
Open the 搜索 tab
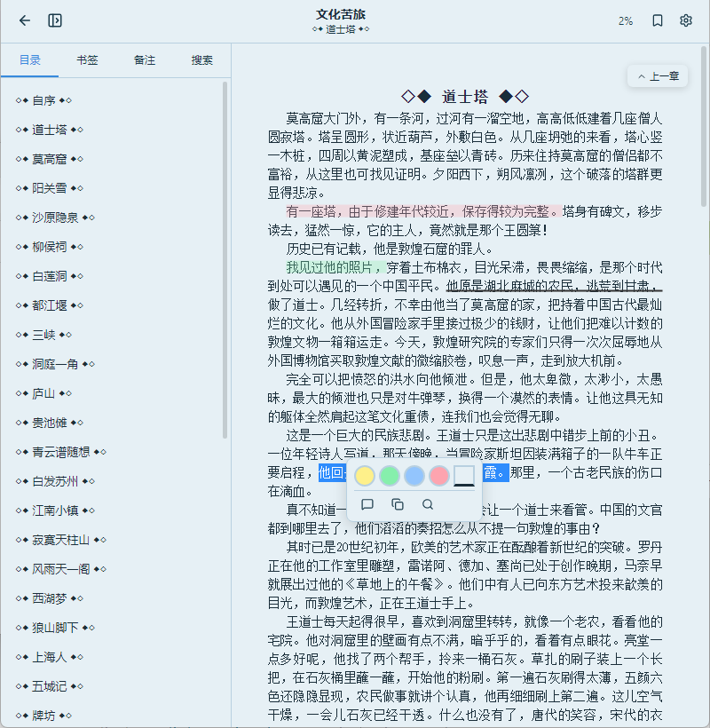pos(201,59)
